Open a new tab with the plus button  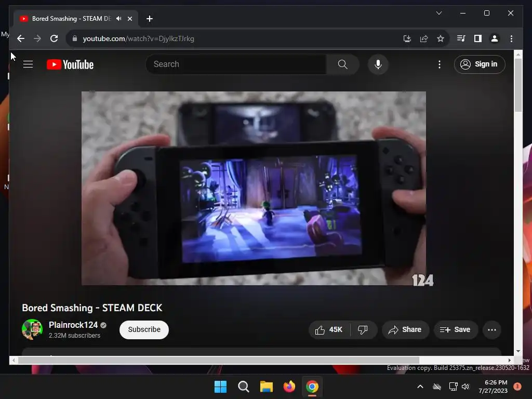[149, 19]
